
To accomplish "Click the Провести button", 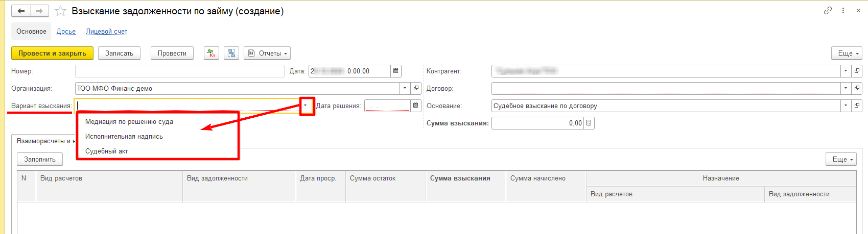I will tap(172, 53).
